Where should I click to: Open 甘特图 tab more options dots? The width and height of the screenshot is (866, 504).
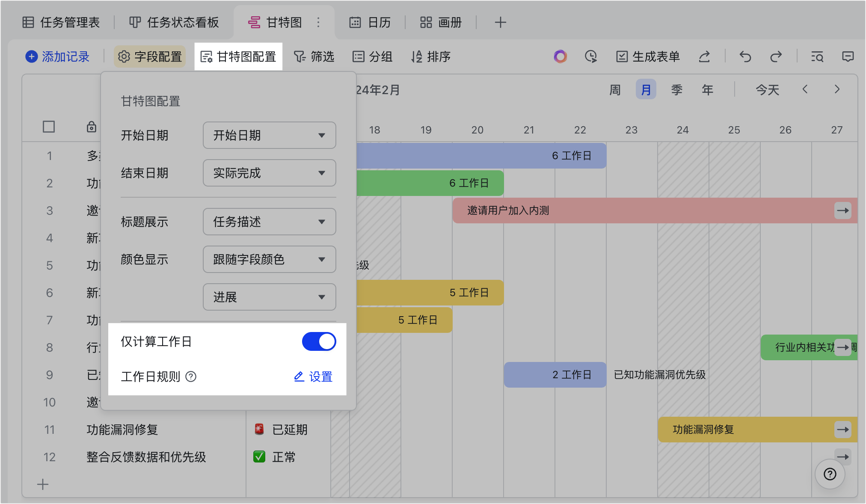318,22
